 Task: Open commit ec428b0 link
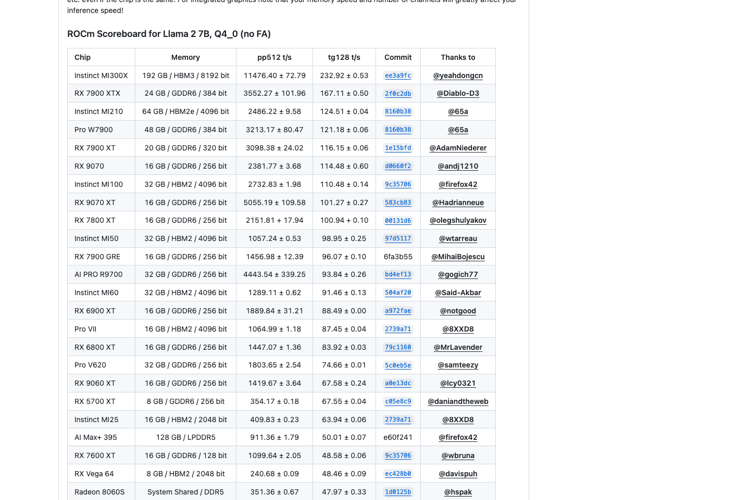[397, 474]
